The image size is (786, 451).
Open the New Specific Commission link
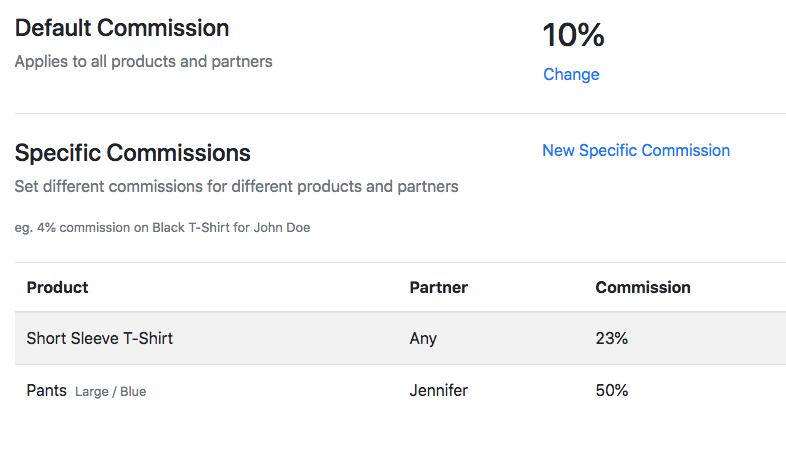(x=636, y=151)
